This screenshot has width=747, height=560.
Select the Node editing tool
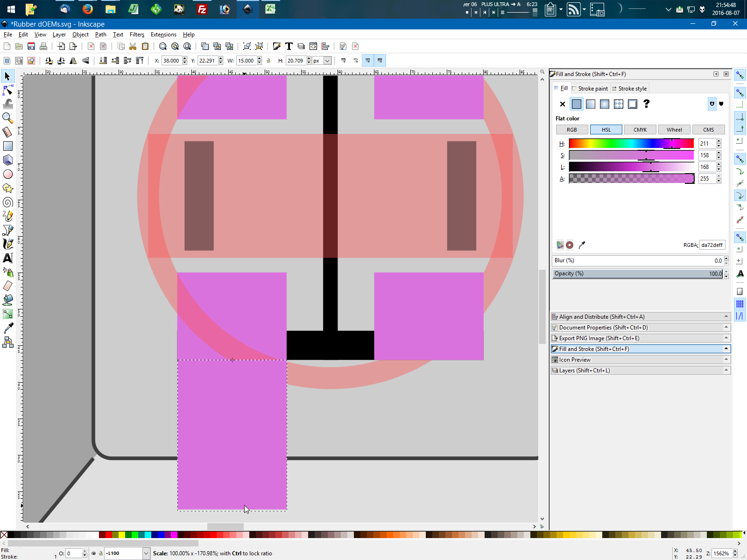(7, 90)
